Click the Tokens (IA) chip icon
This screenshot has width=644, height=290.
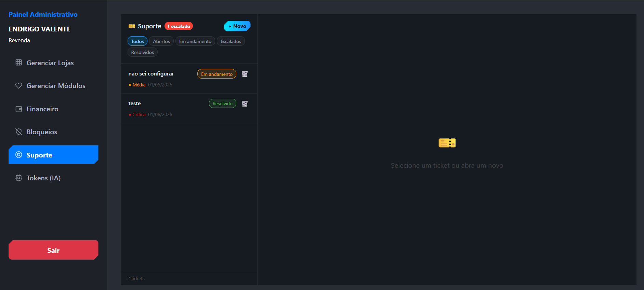(19, 178)
